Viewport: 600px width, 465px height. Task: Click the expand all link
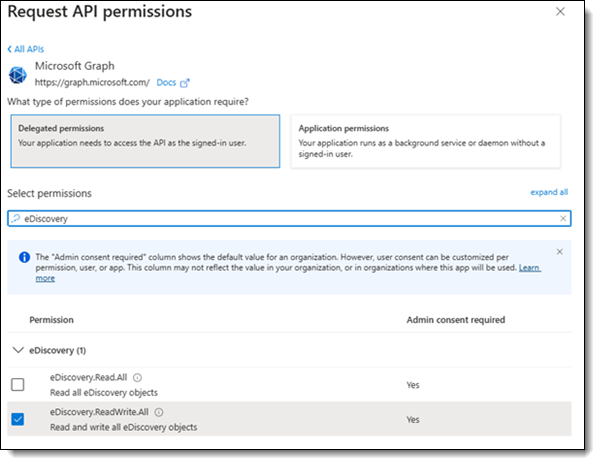coord(549,192)
